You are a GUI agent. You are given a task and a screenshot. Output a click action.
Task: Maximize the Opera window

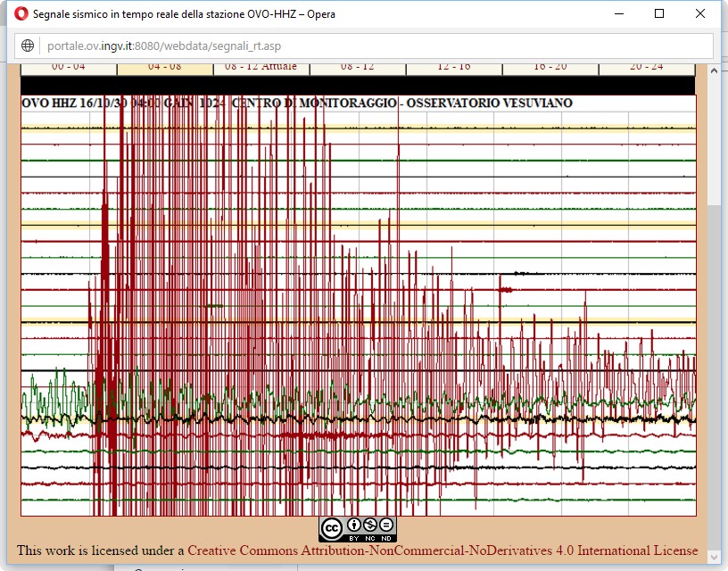(658, 13)
